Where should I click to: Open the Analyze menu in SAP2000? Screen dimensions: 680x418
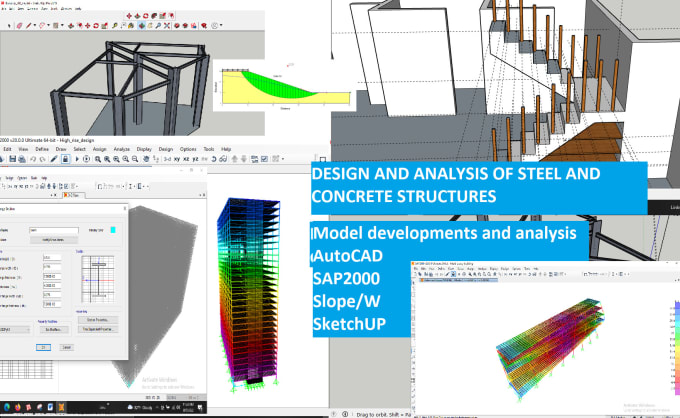(x=121, y=149)
